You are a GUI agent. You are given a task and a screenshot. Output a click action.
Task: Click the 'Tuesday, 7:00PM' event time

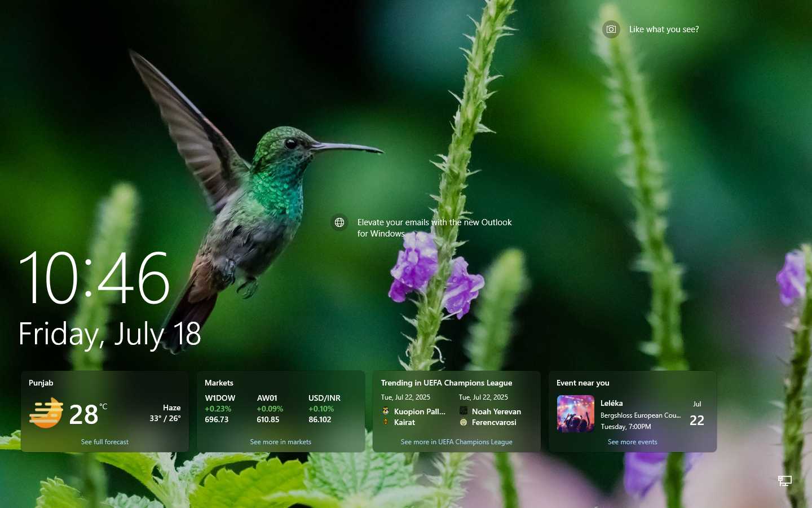pyautogui.click(x=626, y=427)
